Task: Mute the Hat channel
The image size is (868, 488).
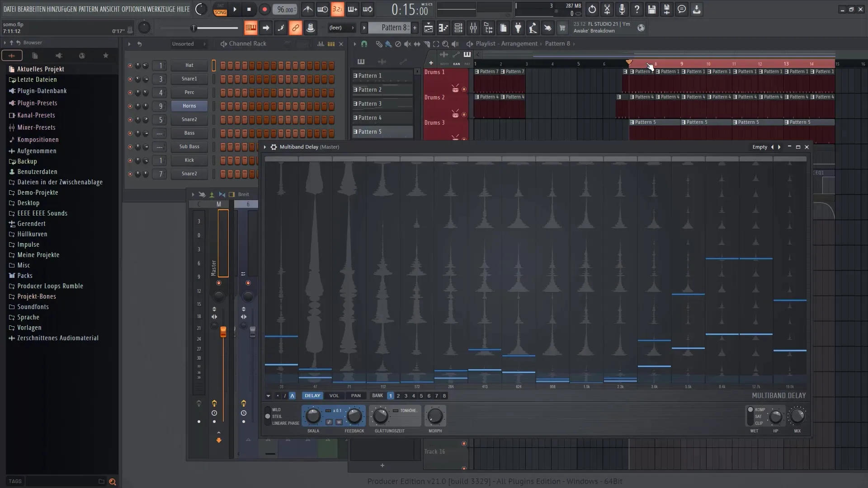Action: point(130,66)
